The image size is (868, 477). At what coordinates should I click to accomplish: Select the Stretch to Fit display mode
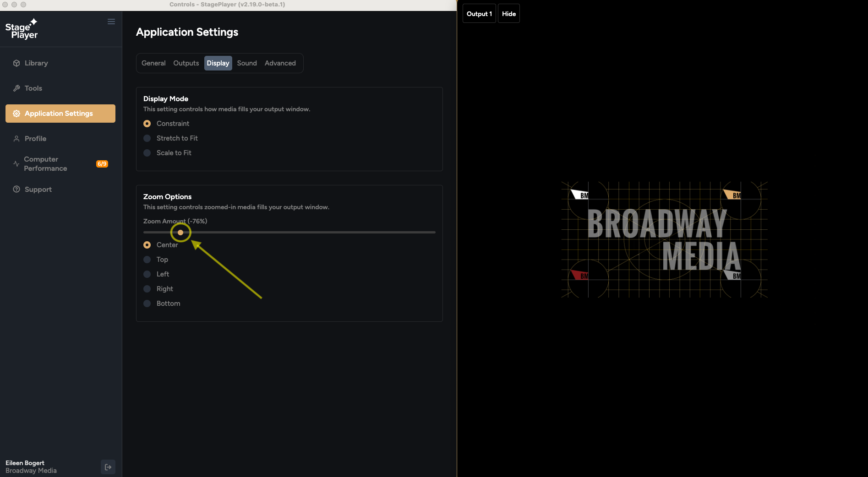coord(147,138)
